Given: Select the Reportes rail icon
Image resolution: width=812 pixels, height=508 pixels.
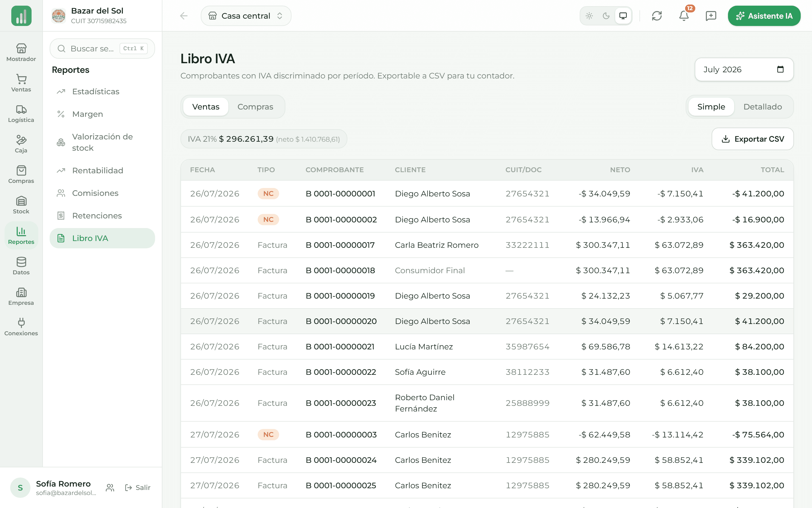Looking at the screenshot, I should (x=21, y=236).
